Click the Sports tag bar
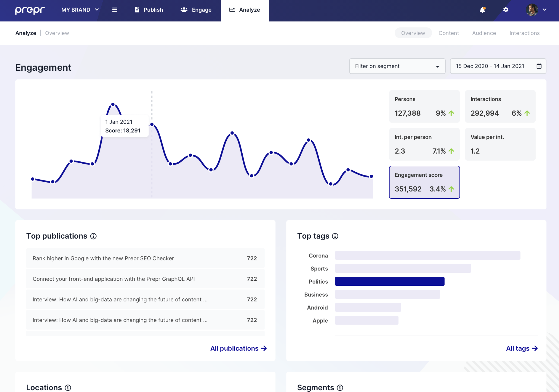 (403, 268)
